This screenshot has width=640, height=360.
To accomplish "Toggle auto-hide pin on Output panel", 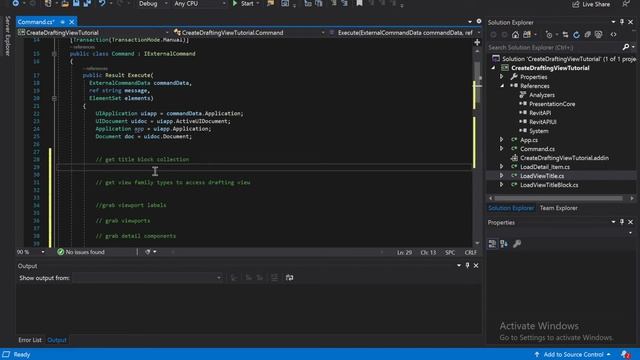I will [x=467, y=265].
